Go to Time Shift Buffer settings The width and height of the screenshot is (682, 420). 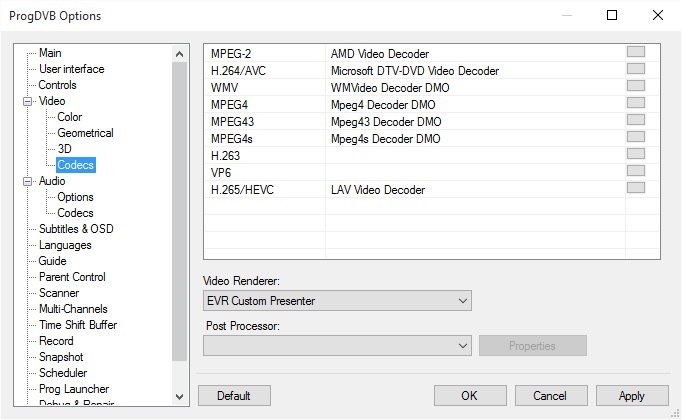(78, 325)
